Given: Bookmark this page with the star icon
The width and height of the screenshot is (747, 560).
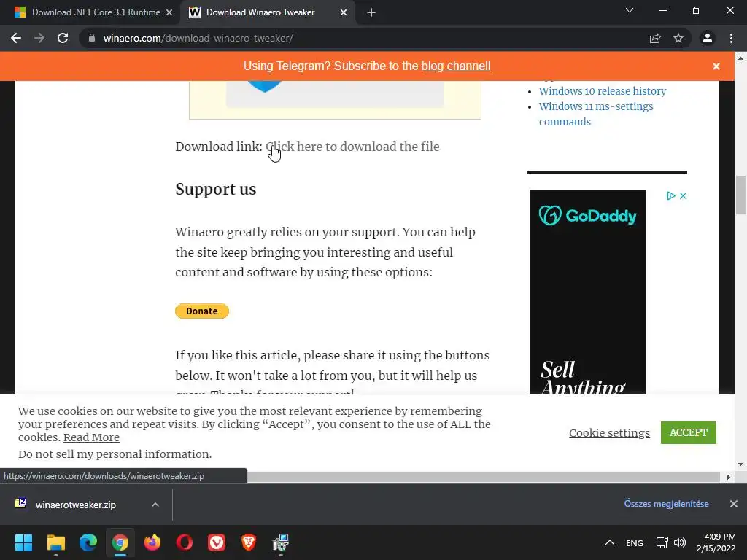Looking at the screenshot, I should (678, 38).
